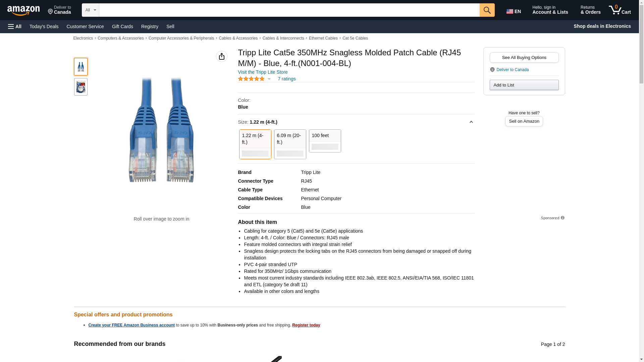
Task: Click into the Amazon search field
Action: click(289, 10)
